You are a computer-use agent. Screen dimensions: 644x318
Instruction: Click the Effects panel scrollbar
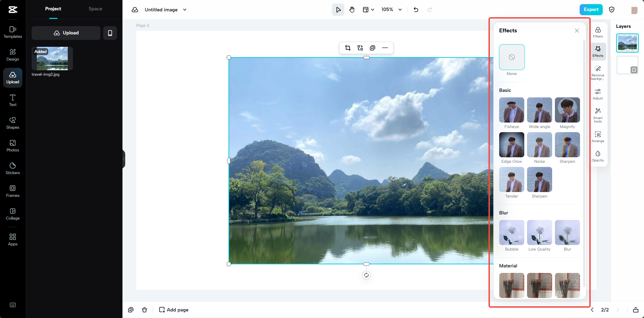584,163
